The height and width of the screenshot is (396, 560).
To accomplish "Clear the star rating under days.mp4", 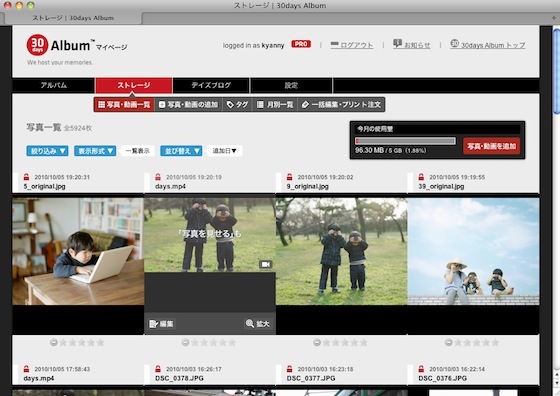I will (x=185, y=342).
